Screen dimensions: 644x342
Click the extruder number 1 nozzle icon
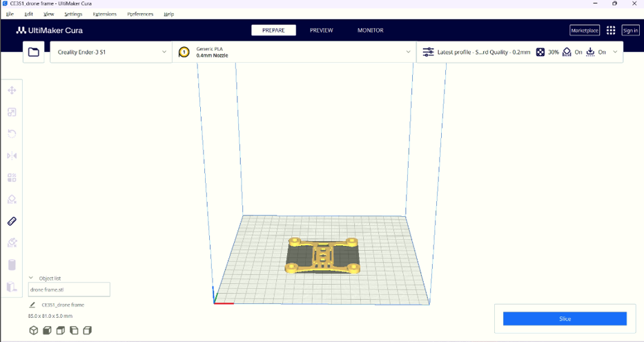point(184,53)
